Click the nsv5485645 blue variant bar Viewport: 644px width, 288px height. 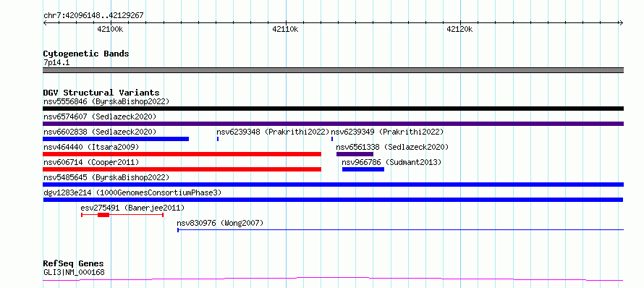coord(333,185)
